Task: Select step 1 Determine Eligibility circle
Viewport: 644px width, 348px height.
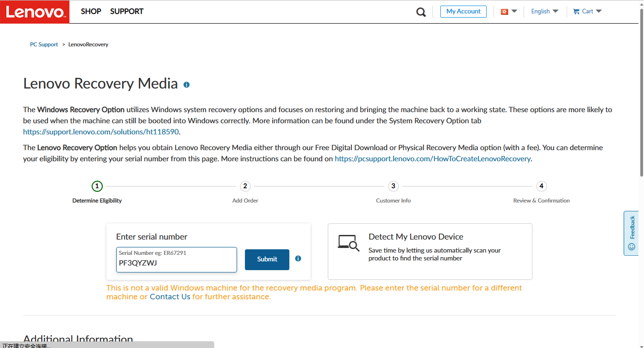Action: point(97,186)
